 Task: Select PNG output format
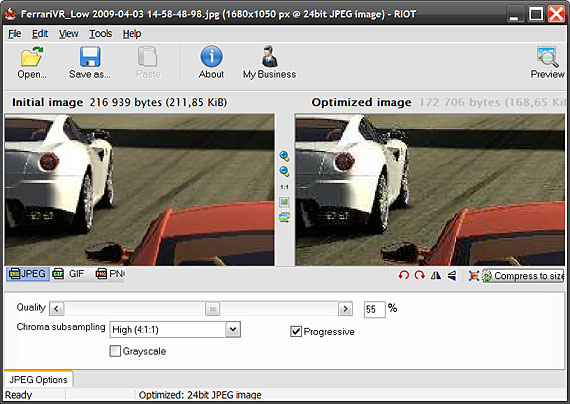coord(110,273)
